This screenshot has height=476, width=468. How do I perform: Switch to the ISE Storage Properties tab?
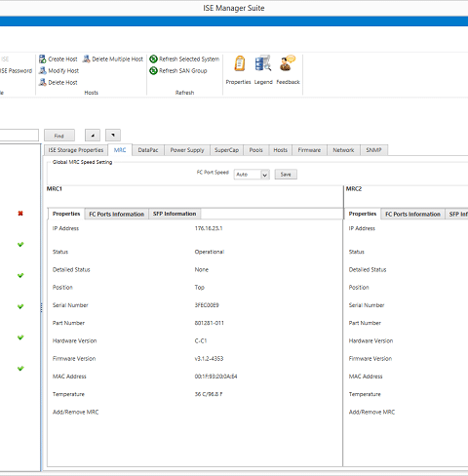pos(76,150)
